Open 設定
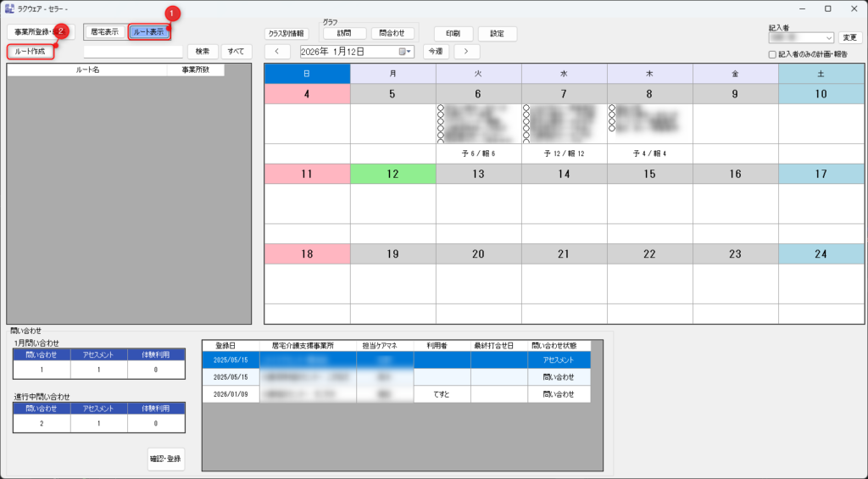This screenshot has height=479, width=868. pyautogui.click(x=497, y=34)
